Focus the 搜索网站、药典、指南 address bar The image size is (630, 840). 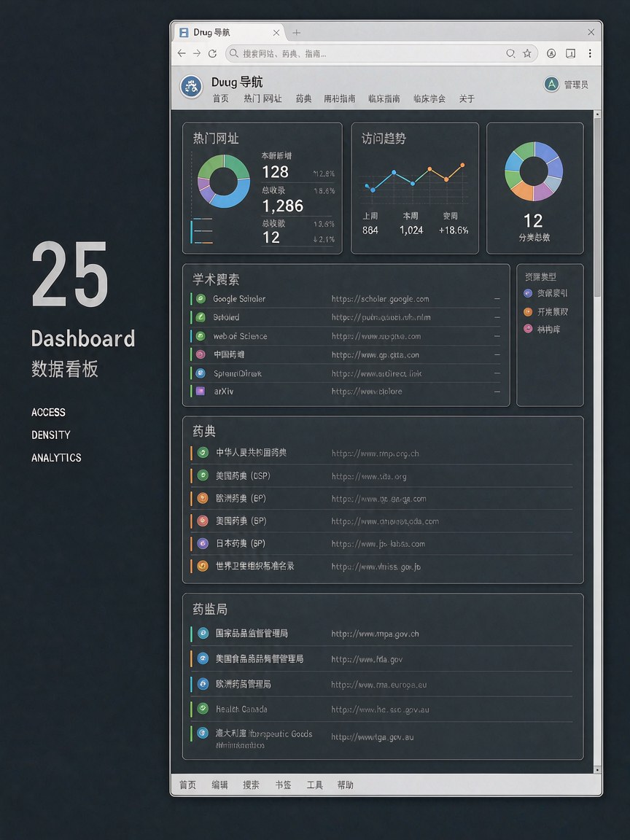(x=381, y=53)
